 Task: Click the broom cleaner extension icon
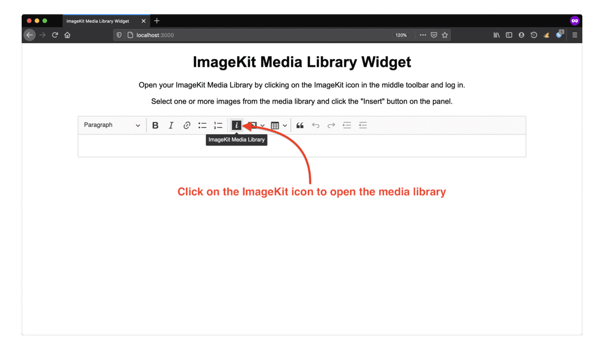547,35
